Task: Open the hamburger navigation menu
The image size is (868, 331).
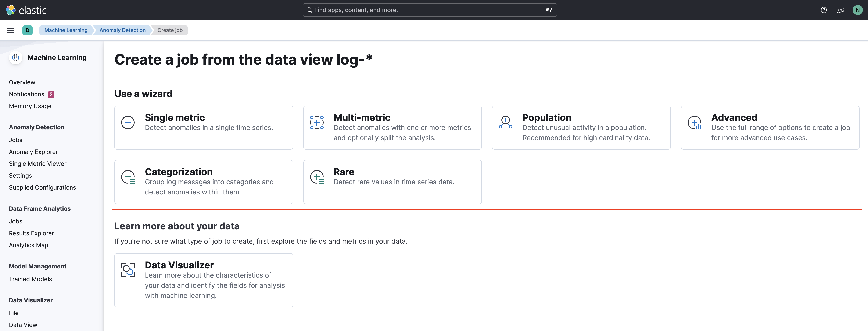Action: point(10,30)
